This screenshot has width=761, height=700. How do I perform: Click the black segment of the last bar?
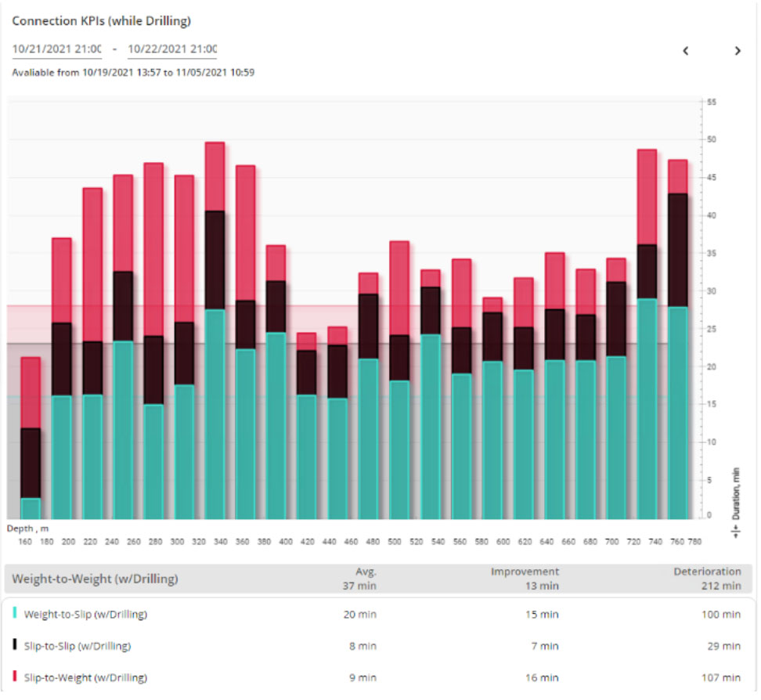677,251
